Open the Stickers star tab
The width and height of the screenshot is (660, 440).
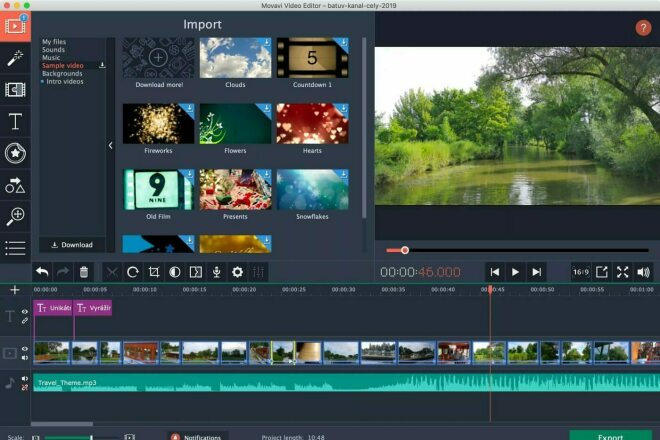pos(15,153)
